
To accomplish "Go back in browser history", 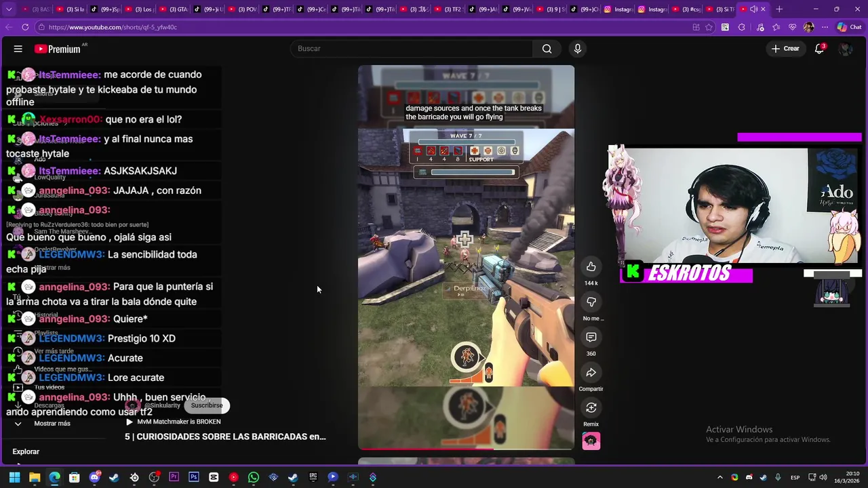I will (9, 27).
